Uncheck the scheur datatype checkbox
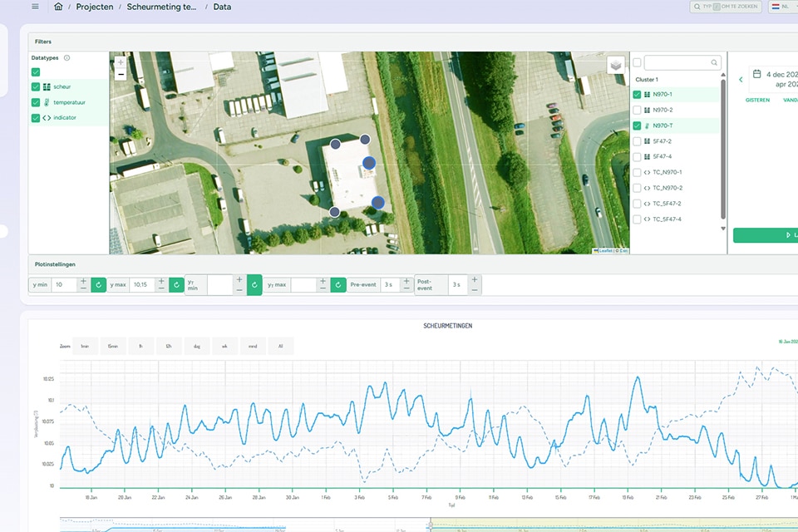This screenshot has height=532, width=798. (x=36, y=87)
